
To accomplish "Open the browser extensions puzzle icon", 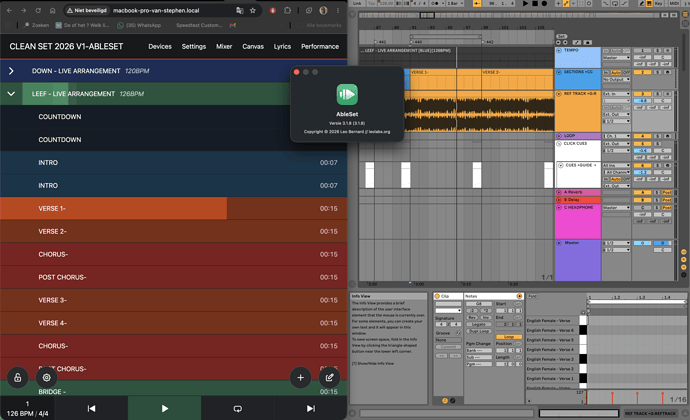I will (287, 10).
